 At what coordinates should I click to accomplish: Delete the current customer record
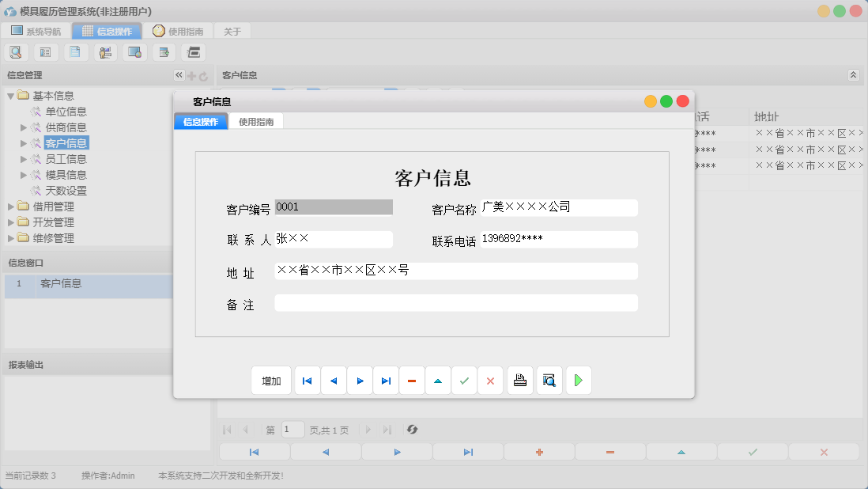point(412,381)
